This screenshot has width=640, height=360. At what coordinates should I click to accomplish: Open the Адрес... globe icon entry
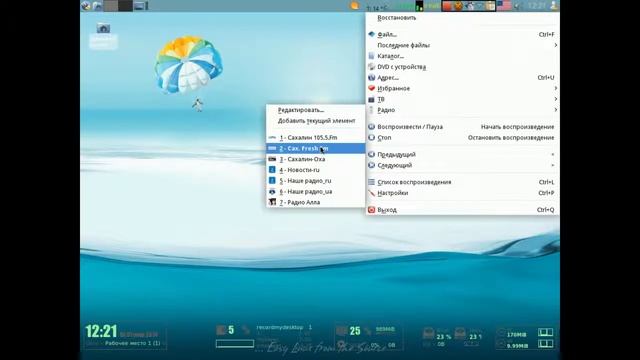[x=462, y=78]
